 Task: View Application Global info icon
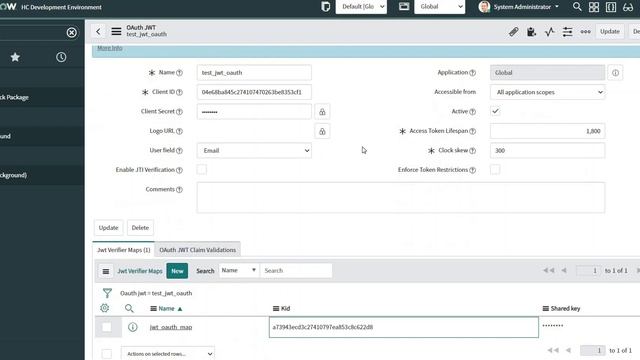click(615, 73)
